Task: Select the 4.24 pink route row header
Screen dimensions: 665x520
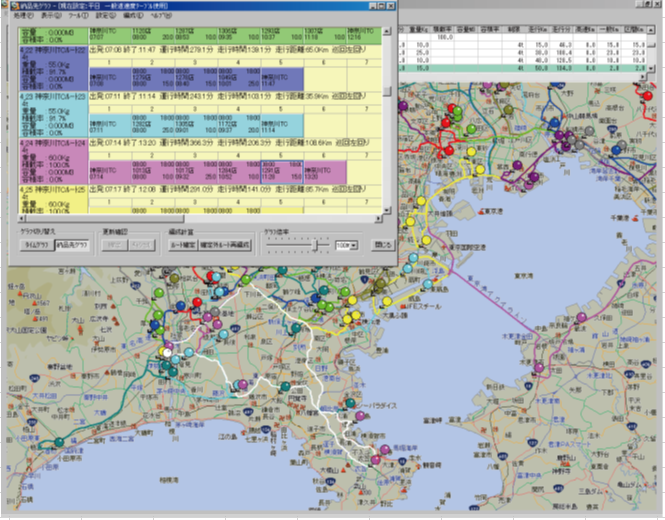Action: tap(50, 143)
